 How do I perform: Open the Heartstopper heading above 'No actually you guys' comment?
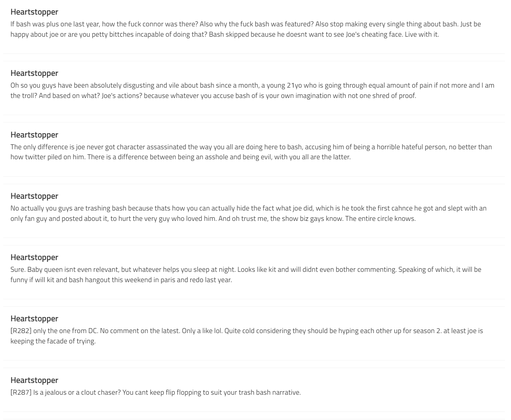point(34,196)
